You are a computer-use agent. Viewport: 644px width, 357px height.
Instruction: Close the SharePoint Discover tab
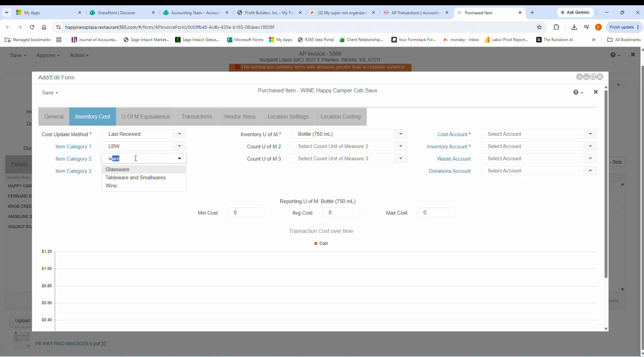[153, 12]
